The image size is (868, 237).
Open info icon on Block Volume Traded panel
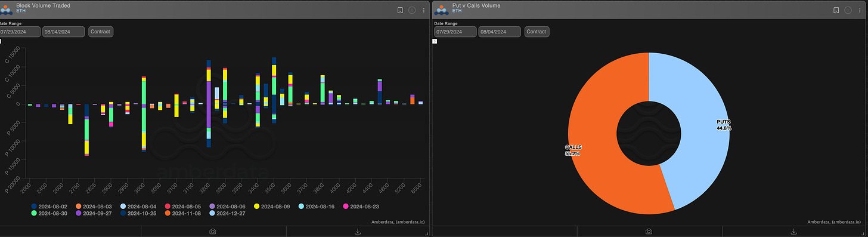[412, 10]
